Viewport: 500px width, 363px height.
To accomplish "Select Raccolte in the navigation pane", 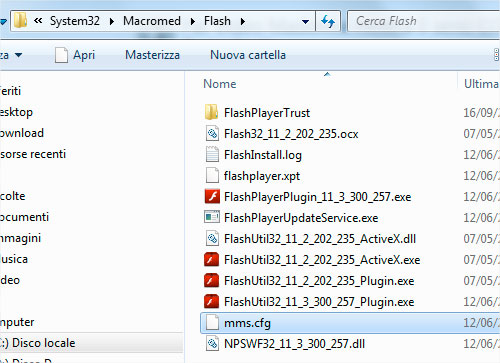I will [13, 196].
